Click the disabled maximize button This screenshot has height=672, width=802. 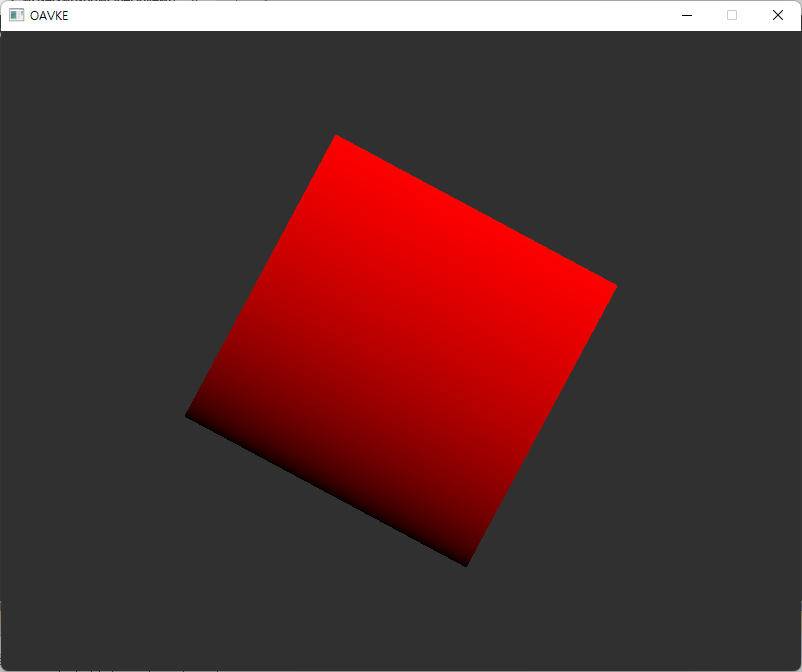pyautogui.click(x=732, y=15)
